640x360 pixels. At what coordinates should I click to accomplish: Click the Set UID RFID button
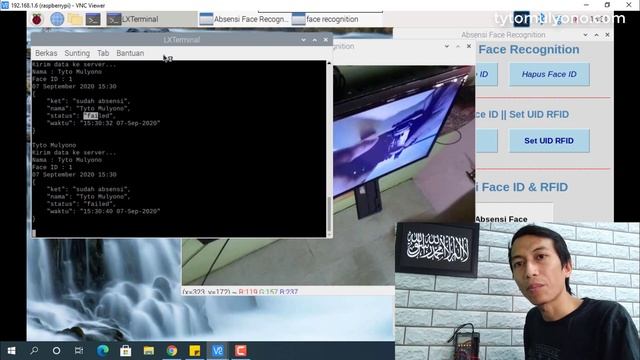(549, 141)
